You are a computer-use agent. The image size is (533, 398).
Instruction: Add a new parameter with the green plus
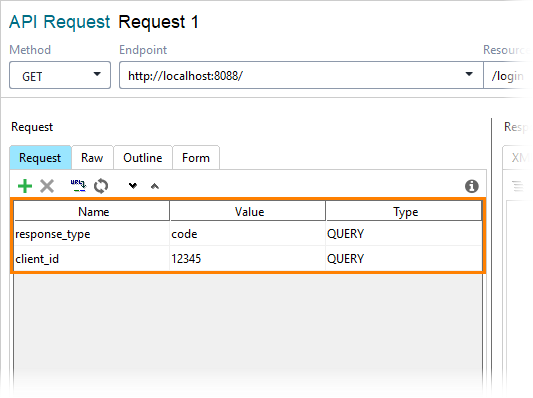click(x=25, y=186)
